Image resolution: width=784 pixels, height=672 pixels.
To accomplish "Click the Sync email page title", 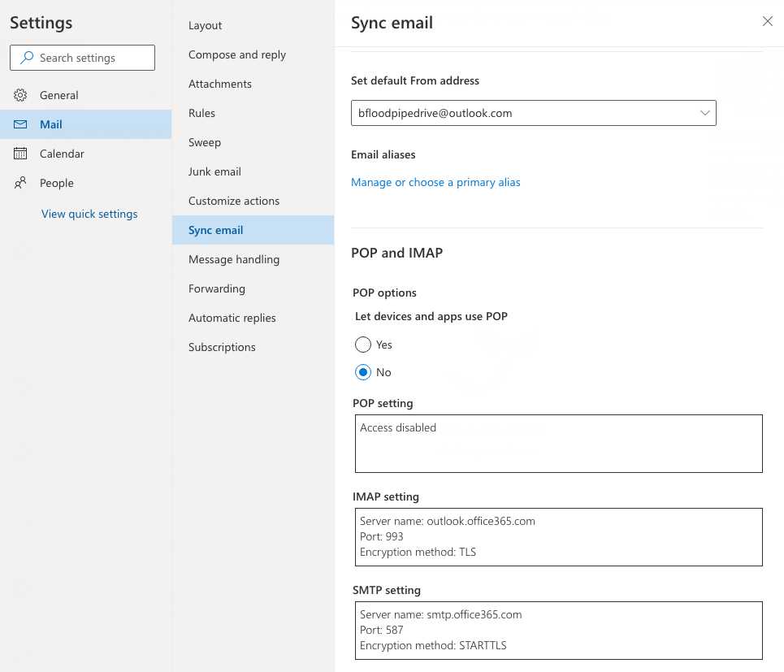I will [x=392, y=23].
